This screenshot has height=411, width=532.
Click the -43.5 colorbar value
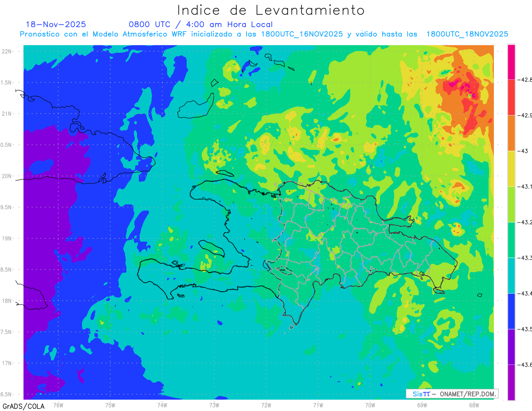[524, 329]
